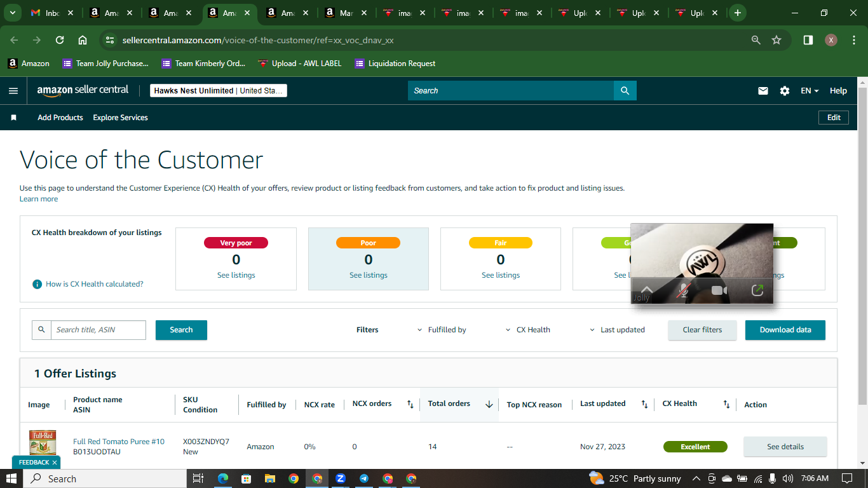This screenshot has width=868, height=488.
Task: Open the Explore Services menu item
Action: pos(120,118)
